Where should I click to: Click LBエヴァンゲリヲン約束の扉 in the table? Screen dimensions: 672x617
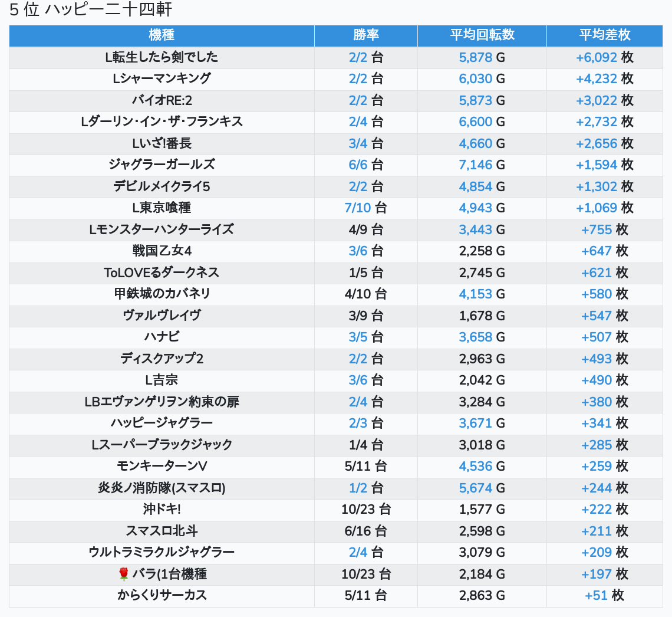[162, 402]
